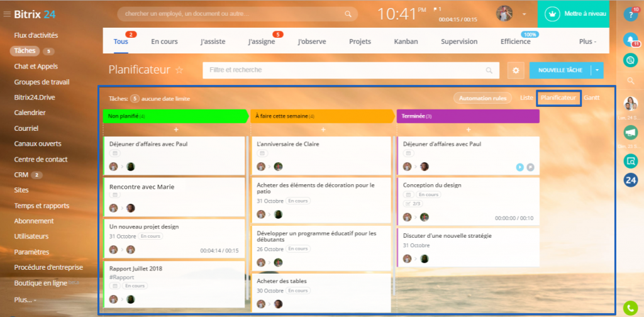
Task: Open the user profile avatar in the header
Action: click(x=504, y=14)
